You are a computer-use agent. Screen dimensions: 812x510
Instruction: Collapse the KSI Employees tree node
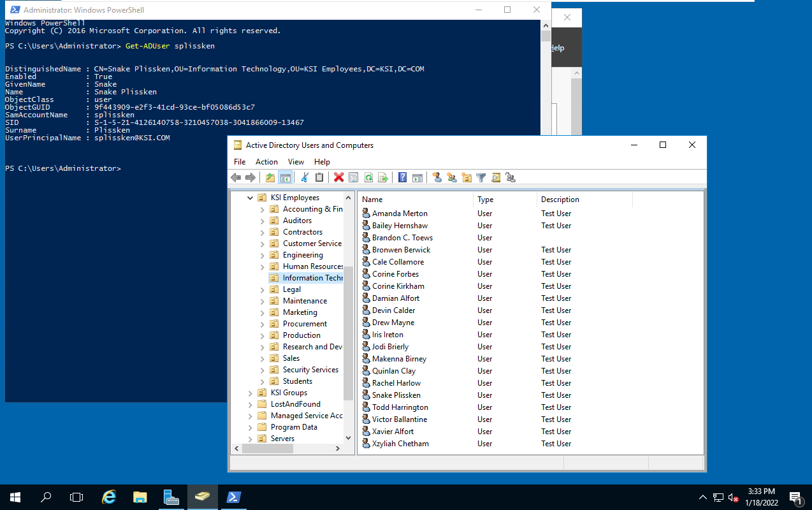coord(250,198)
